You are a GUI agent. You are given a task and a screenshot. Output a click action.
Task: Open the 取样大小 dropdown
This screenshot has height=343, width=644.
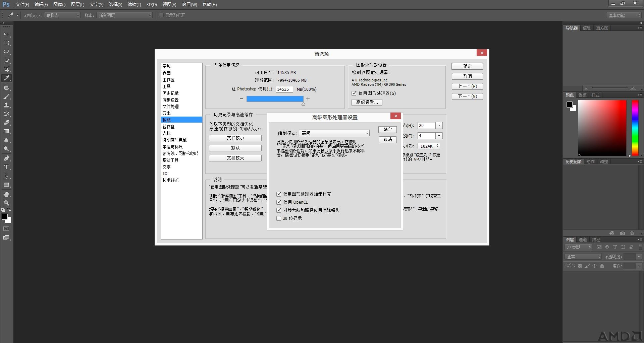[62, 15]
